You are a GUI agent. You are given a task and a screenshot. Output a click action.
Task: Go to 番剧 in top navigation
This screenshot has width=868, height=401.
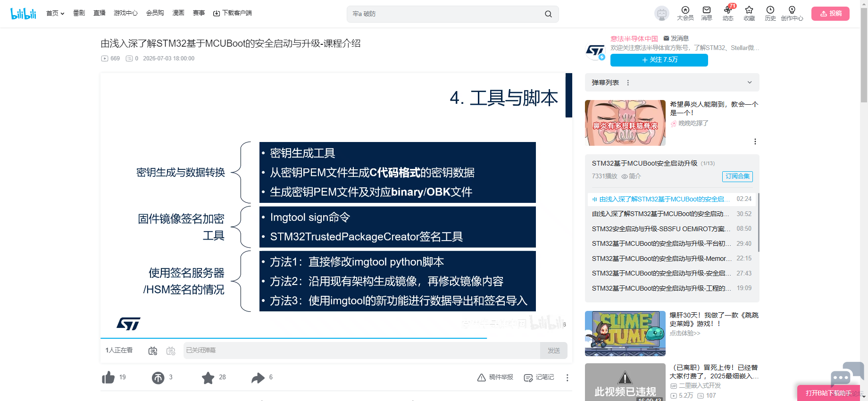click(x=79, y=13)
